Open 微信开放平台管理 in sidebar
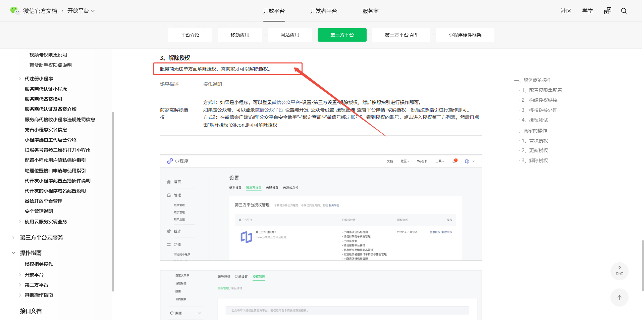 [44, 201]
